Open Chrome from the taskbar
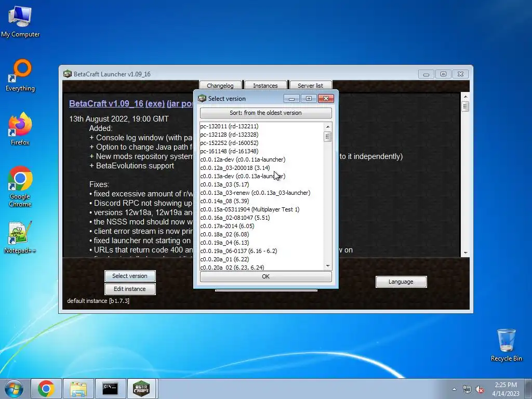Image resolution: width=532 pixels, height=399 pixels. (x=46, y=389)
